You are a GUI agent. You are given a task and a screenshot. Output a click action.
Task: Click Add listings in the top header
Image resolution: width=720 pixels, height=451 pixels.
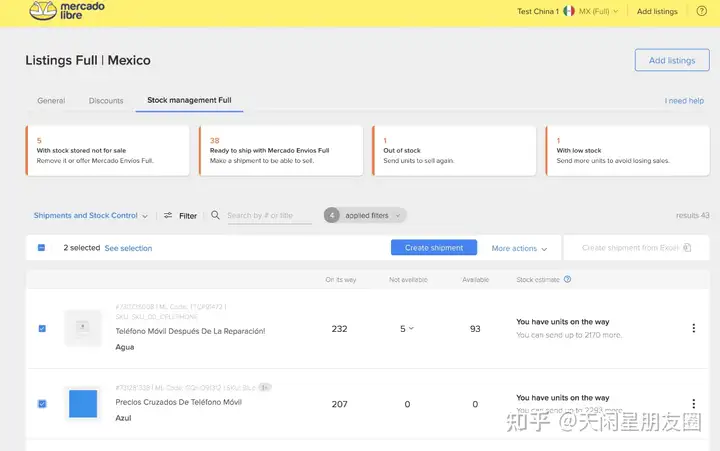(657, 11)
